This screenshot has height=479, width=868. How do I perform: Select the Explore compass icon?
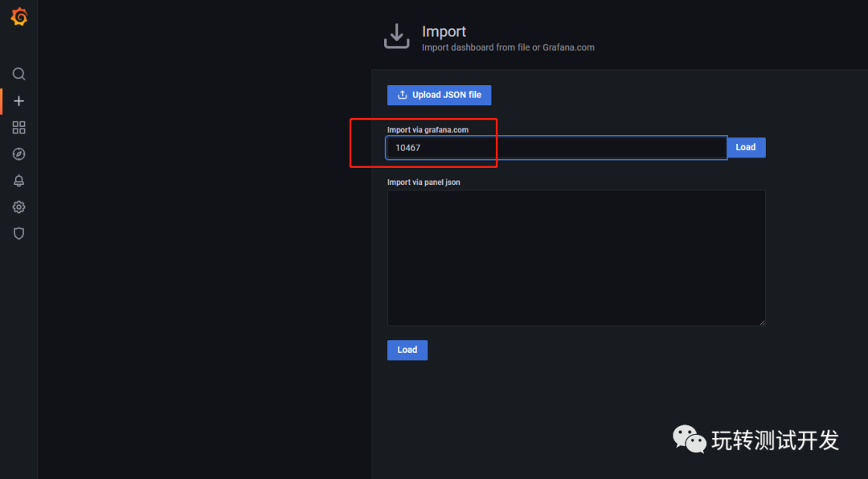pos(18,154)
